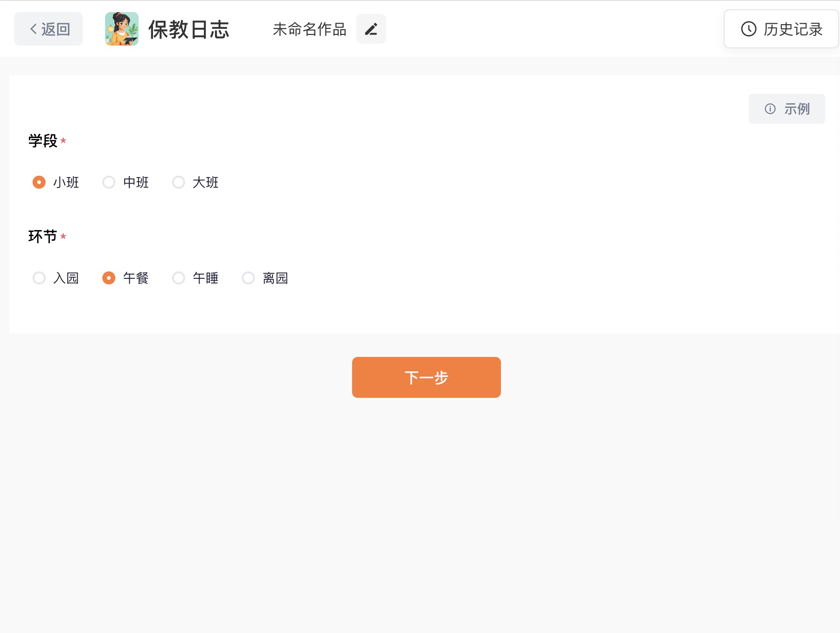The height and width of the screenshot is (633, 840).
Task: Show the 示例 via its text label
Action: coord(797,109)
